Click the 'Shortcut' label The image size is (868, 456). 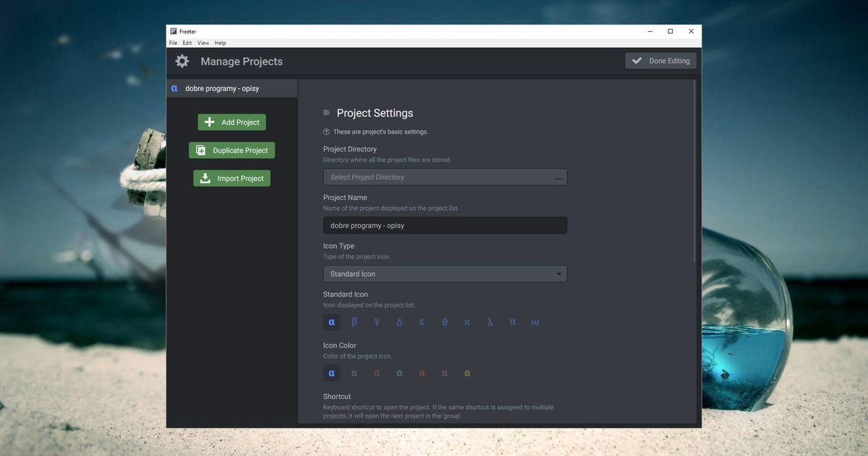pyautogui.click(x=337, y=397)
